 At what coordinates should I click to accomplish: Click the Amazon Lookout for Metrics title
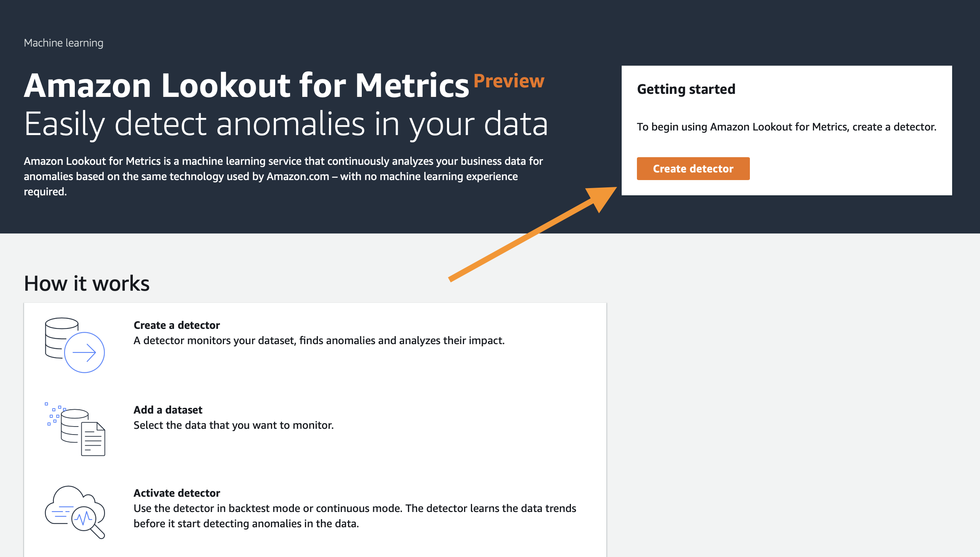(247, 85)
